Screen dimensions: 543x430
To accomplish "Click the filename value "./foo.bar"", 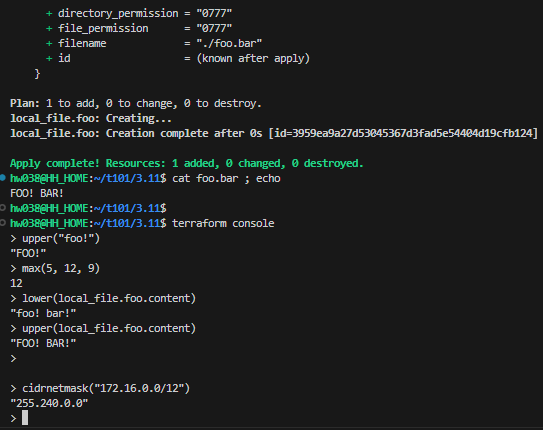I will pos(229,44).
